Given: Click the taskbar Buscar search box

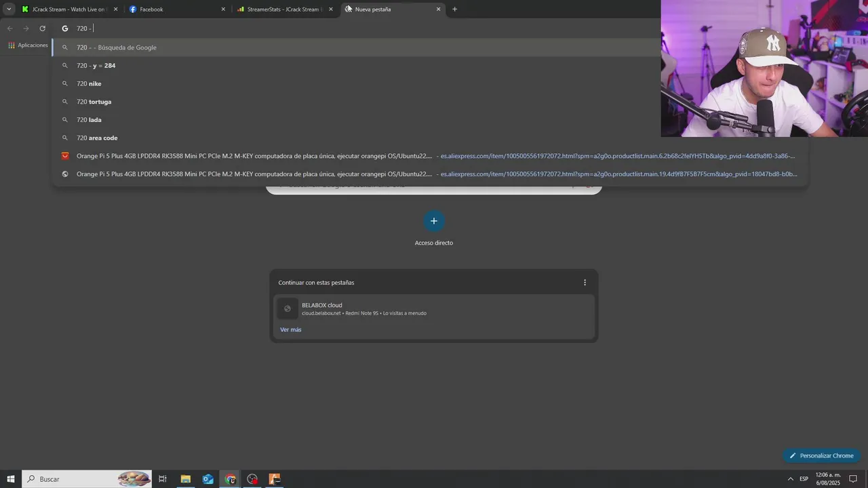Looking at the screenshot, I should tap(87, 479).
